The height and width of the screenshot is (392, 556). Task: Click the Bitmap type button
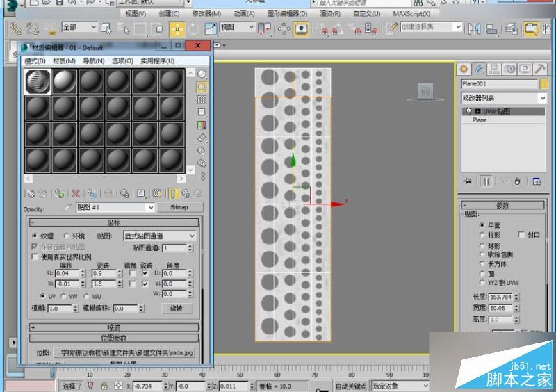(x=179, y=207)
